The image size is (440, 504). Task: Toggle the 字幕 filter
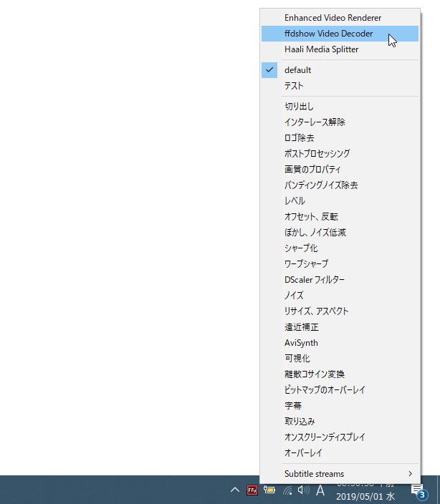pyautogui.click(x=340, y=406)
